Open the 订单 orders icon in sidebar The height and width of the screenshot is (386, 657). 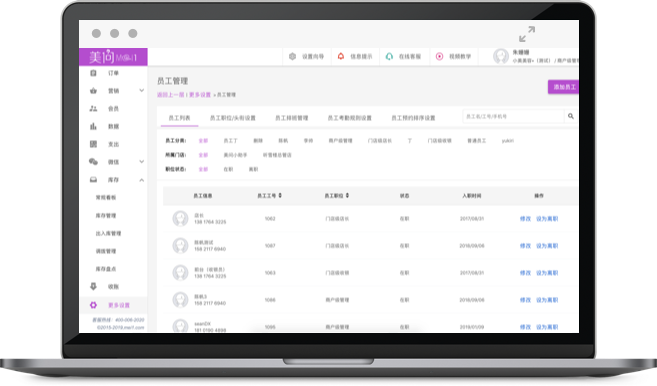click(93, 73)
